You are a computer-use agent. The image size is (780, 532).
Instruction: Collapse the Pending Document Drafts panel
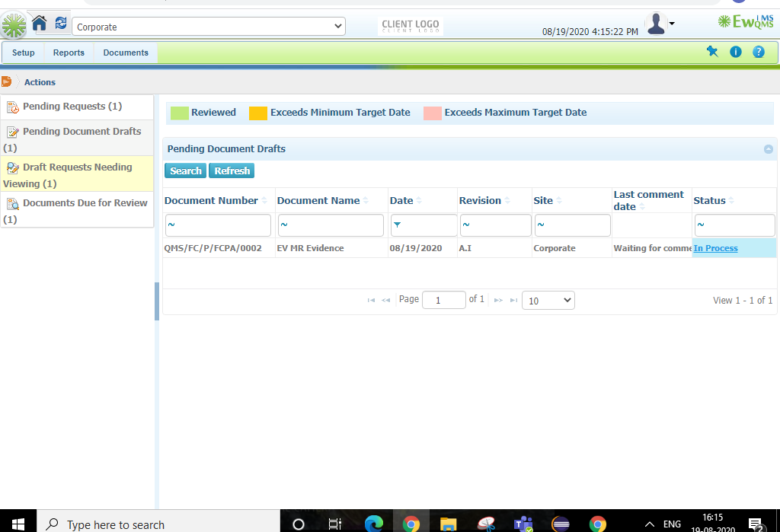768,149
